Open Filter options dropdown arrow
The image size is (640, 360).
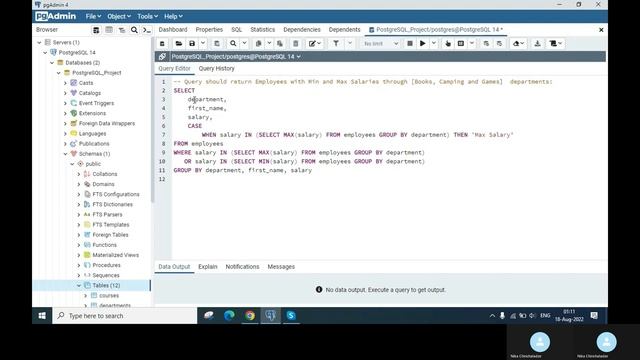point(350,43)
